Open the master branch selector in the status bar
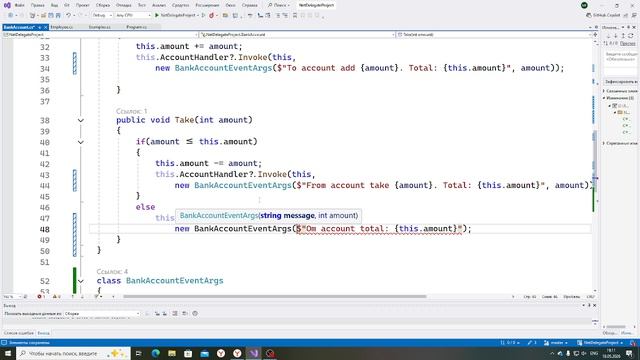640x360 pixels. [x=556, y=343]
